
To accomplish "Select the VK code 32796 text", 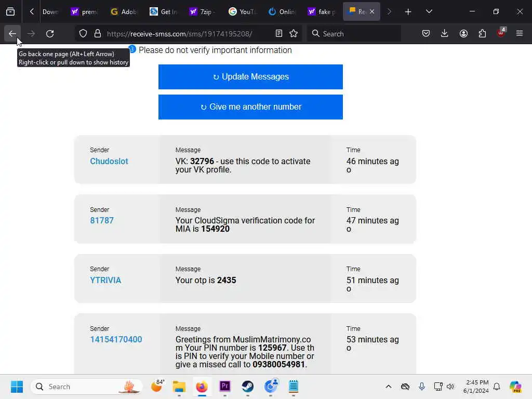I will [x=202, y=161].
